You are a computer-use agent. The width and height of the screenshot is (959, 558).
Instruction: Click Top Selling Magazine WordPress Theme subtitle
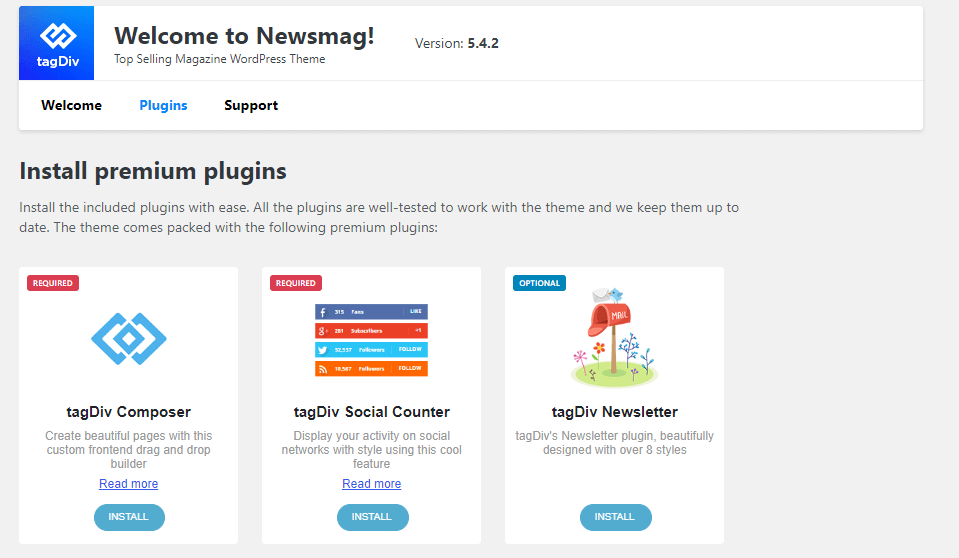coord(220,59)
